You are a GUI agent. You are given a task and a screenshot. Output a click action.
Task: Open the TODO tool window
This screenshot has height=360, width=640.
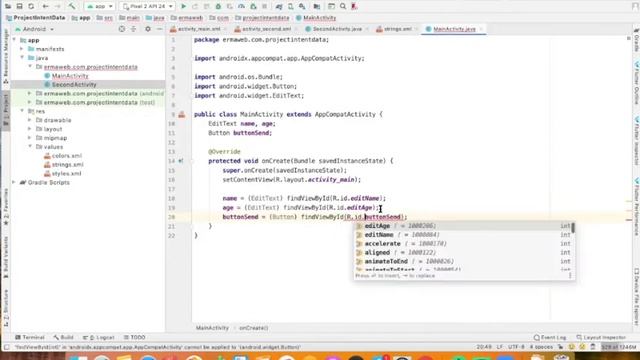coord(135,338)
